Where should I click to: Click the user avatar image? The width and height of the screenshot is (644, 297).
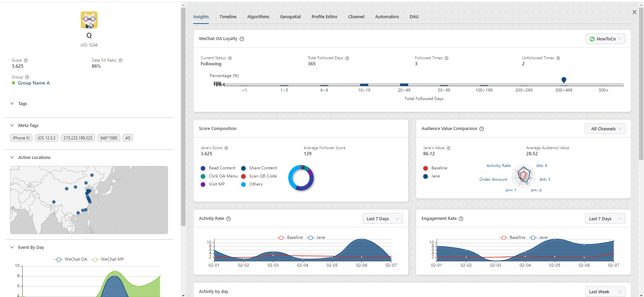(89, 20)
